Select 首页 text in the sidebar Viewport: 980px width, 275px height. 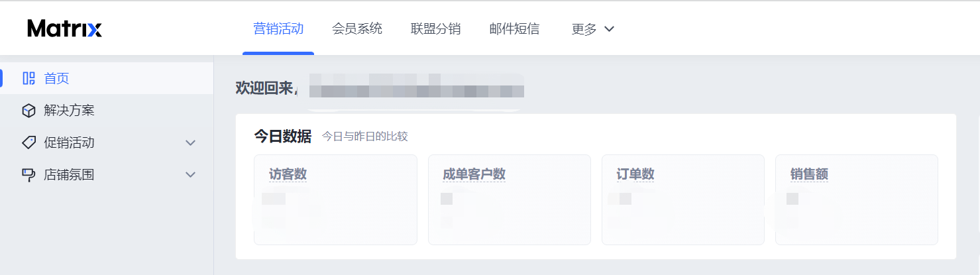click(56, 78)
